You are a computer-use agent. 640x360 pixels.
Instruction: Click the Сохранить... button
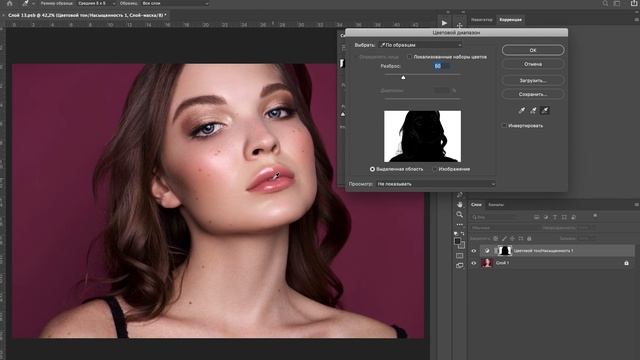point(533,94)
